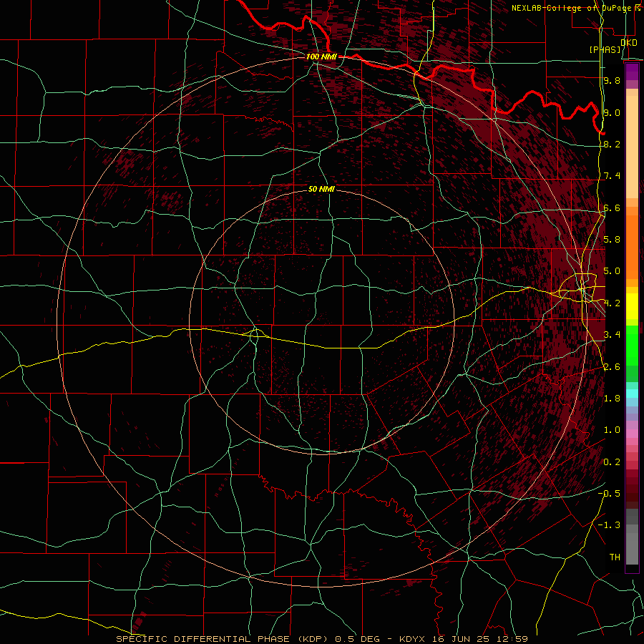Click the 8.2 scale value
Viewport: 644px width, 644px height.
(x=612, y=144)
